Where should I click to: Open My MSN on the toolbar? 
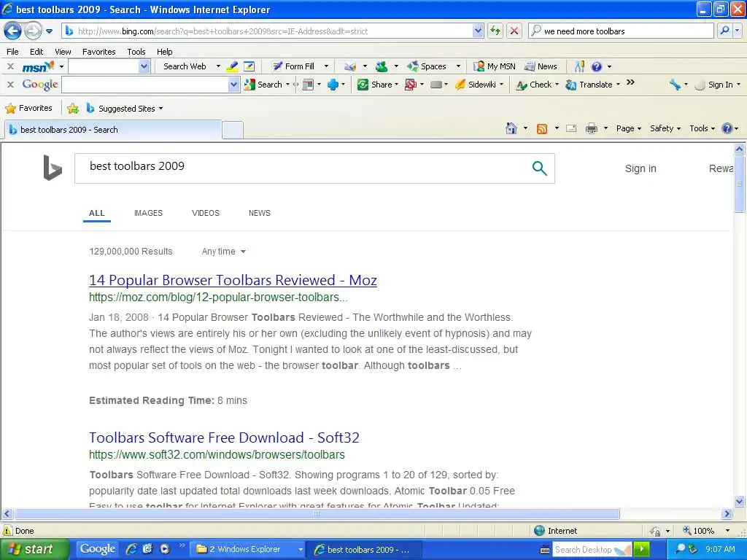click(x=495, y=66)
